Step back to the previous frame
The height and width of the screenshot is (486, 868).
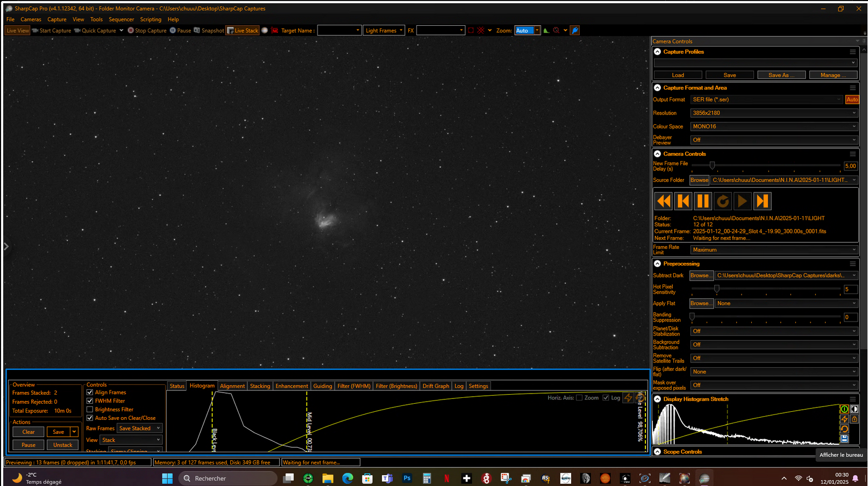[683, 201]
